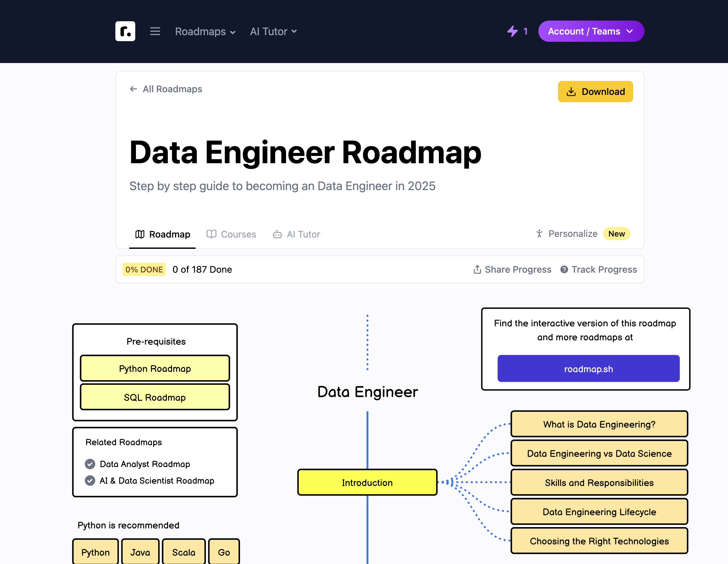Image resolution: width=728 pixels, height=564 pixels.
Task: Open the roadmap.sh blue button
Action: point(588,369)
